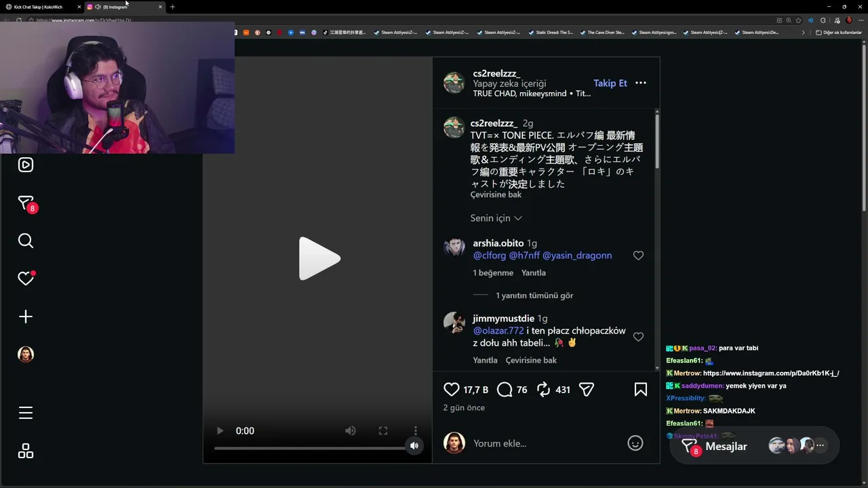868x488 pixels.
Task: Open the floating Mesajlar messages button
Action: (754, 446)
